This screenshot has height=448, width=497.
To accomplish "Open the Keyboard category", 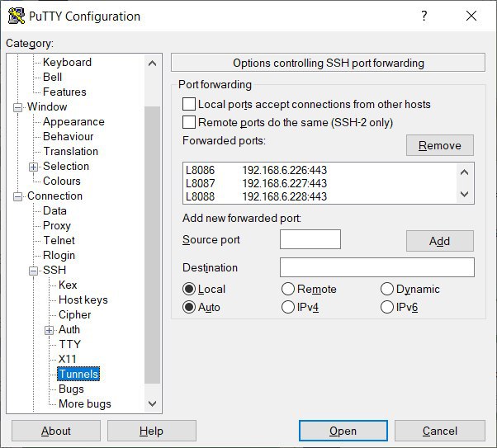I will (67, 62).
